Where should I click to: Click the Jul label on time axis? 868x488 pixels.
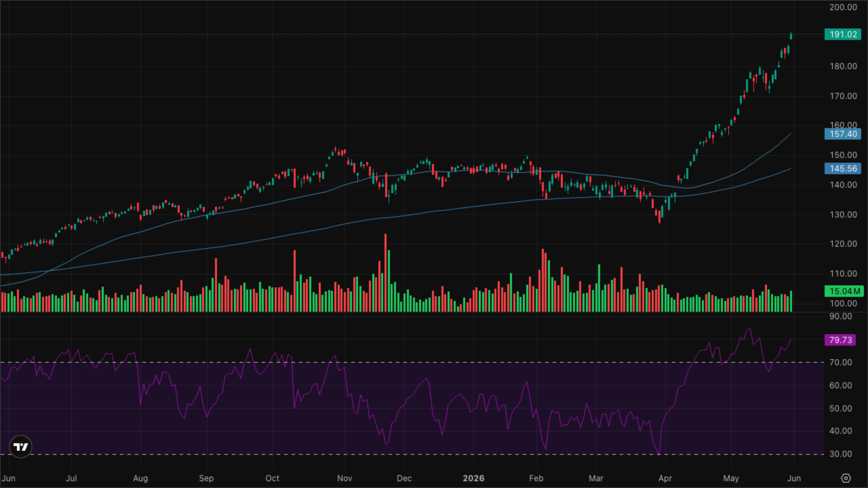click(x=71, y=478)
